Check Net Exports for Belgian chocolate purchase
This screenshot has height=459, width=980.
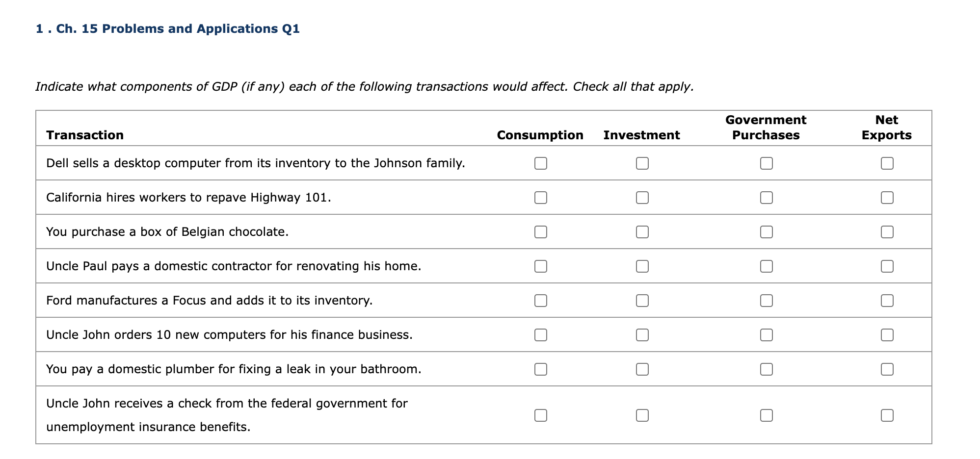[x=887, y=232]
